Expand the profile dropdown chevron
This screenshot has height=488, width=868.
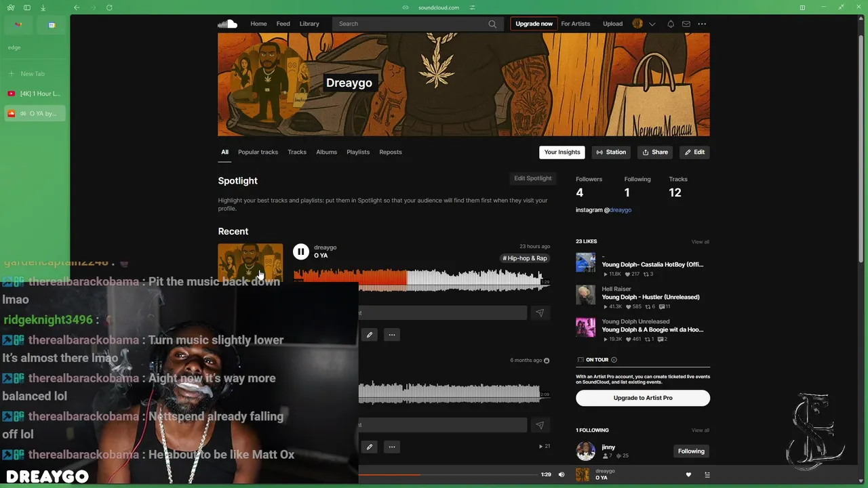tap(652, 24)
